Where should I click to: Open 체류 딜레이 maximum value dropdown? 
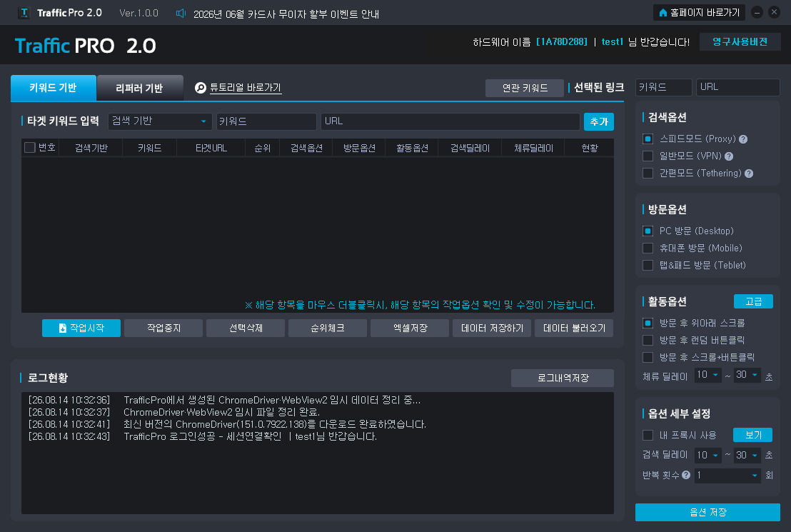tap(747, 375)
